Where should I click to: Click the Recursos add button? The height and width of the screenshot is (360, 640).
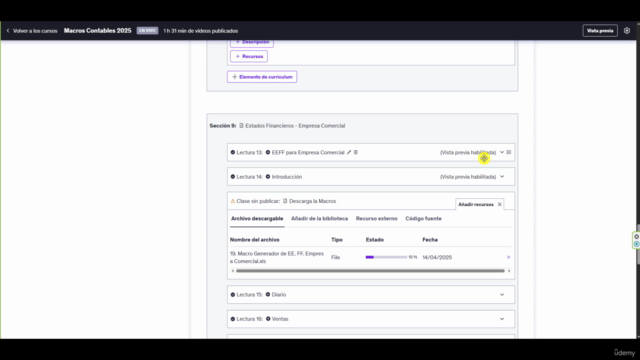point(249,56)
